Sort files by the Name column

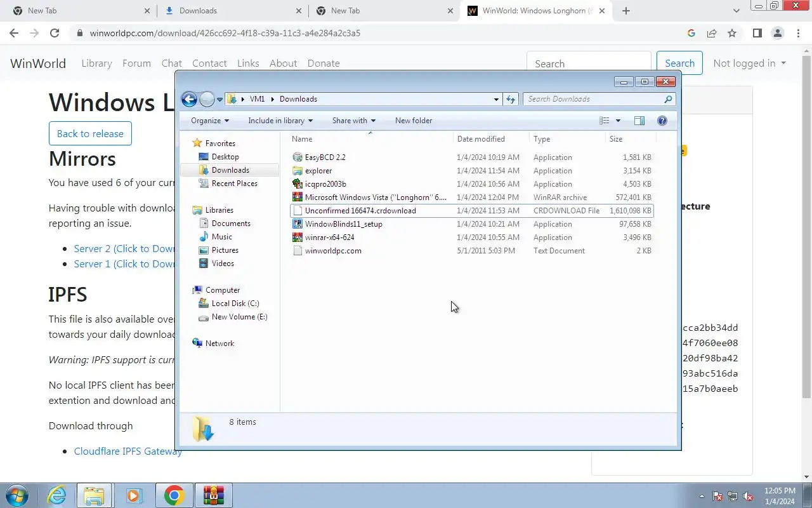point(371,139)
